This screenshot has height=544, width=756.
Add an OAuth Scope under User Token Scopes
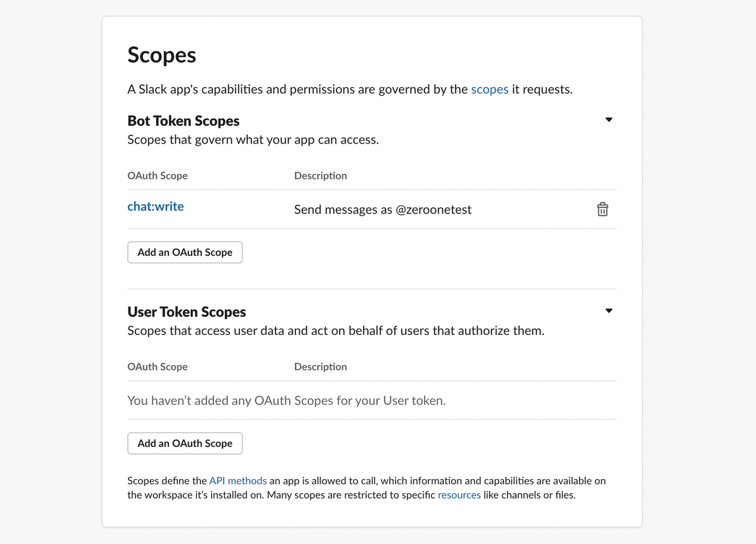pyautogui.click(x=185, y=443)
